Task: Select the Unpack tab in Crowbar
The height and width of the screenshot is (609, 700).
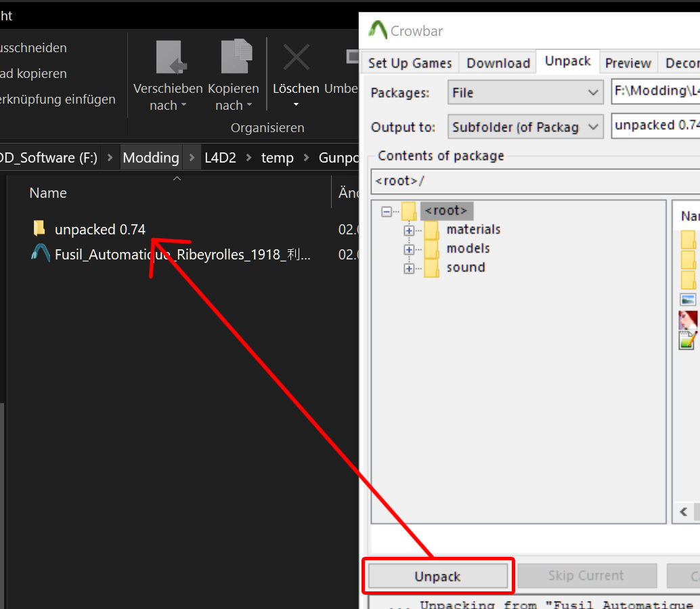Action: tap(568, 61)
